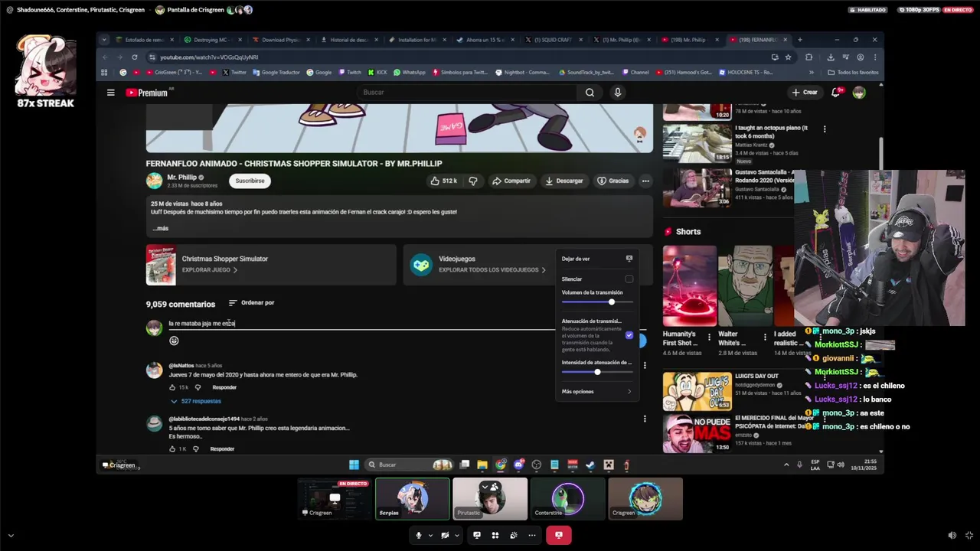Screen dimensions: 980x551
Task: Toggle Discord fullscreen icon bottom right
Action: 969,536
